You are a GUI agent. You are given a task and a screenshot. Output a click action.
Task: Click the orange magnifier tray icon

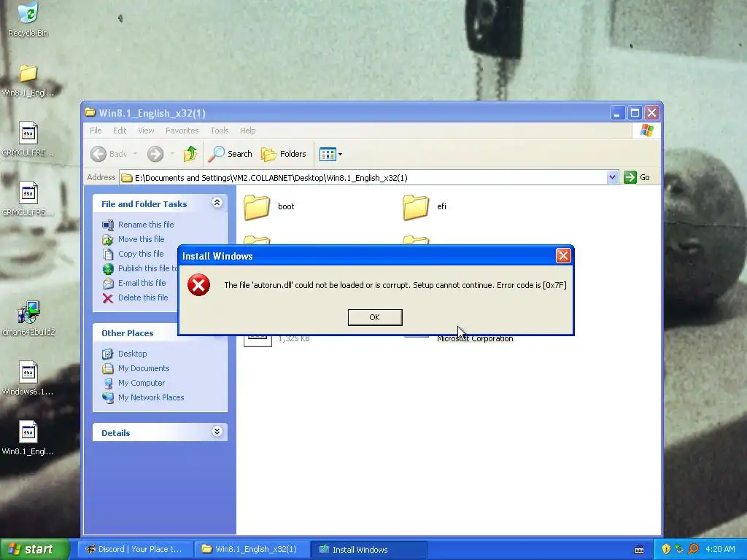click(x=693, y=550)
